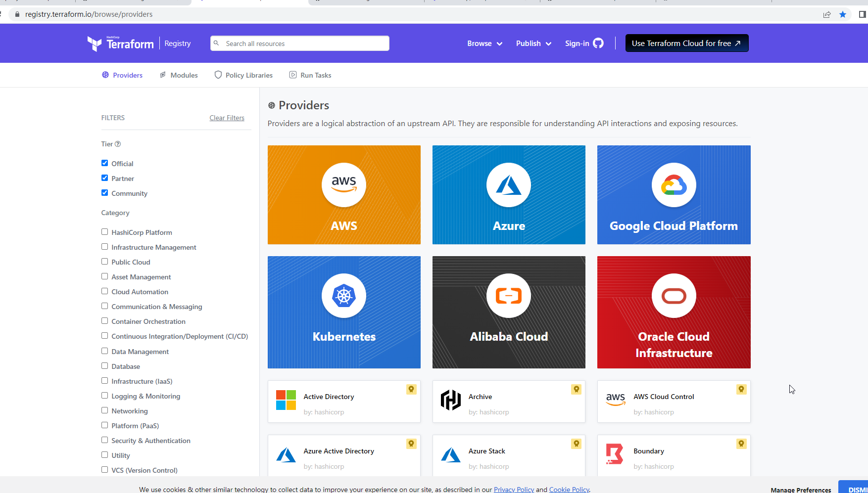Check the Public Cloud category
The image size is (868, 493).
(x=104, y=262)
